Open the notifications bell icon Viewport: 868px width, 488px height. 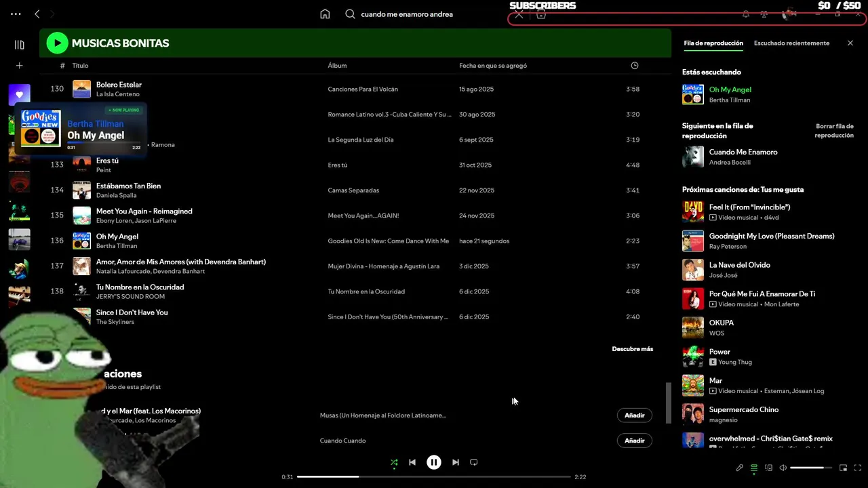pos(746,14)
